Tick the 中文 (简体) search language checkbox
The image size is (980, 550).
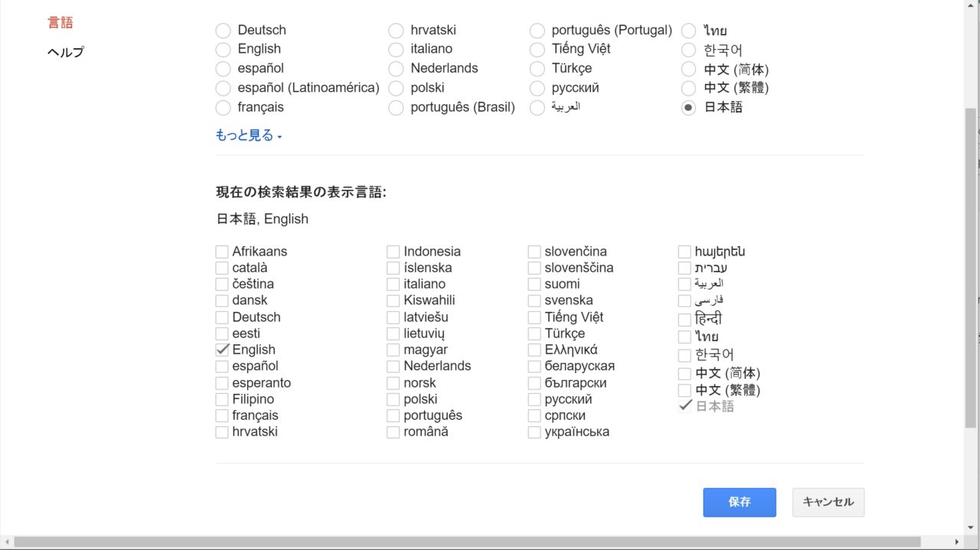click(684, 374)
